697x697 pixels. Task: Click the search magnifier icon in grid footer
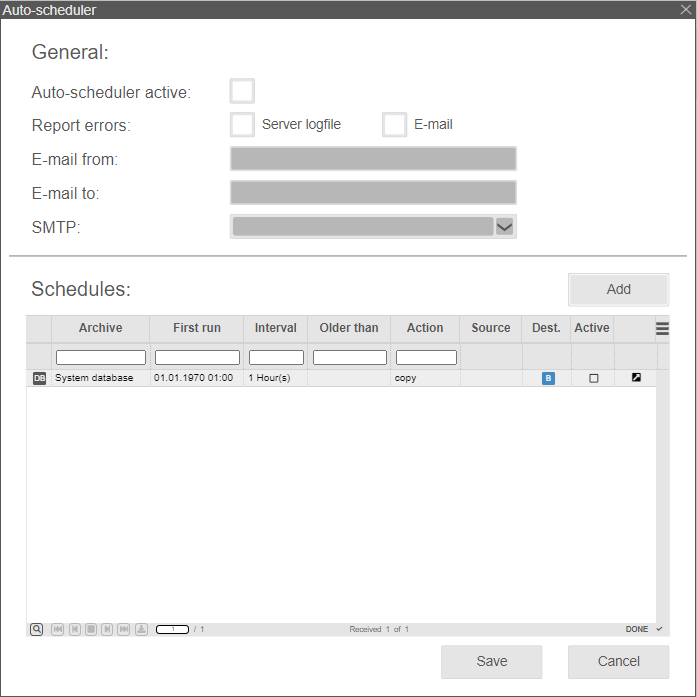click(36, 629)
